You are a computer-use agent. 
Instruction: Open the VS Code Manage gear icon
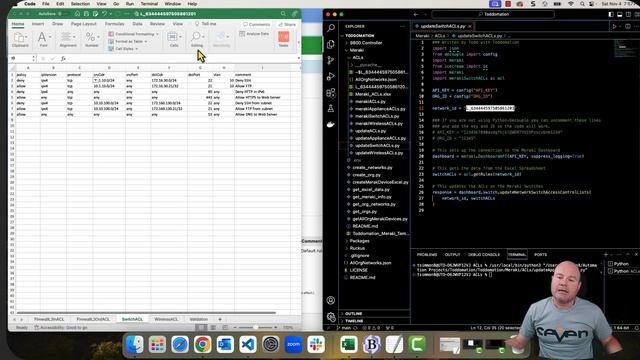(x=331, y=316)
